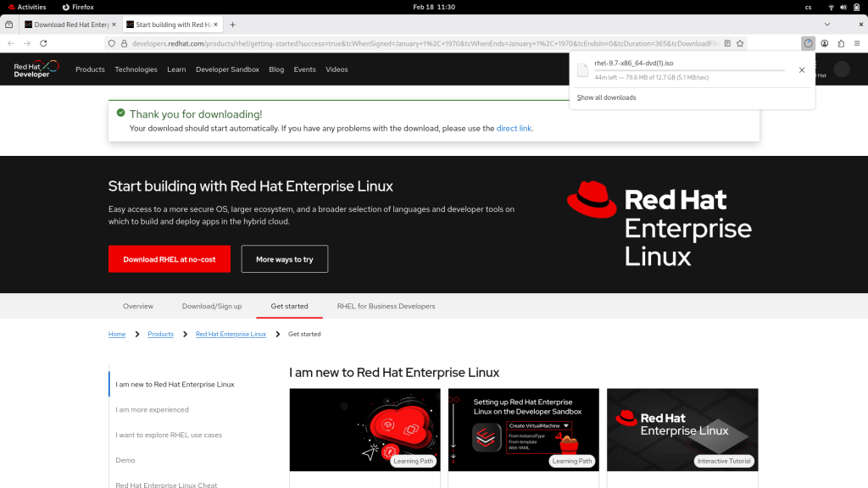Click the download progress bar for rhel ISO

point(688,70)
